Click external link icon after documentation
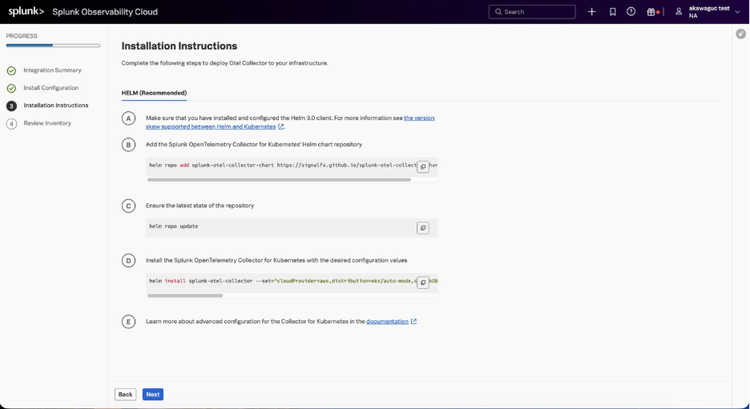Image resolution: width=750 pixels, height=409 pixels. [x=414, y=321]
